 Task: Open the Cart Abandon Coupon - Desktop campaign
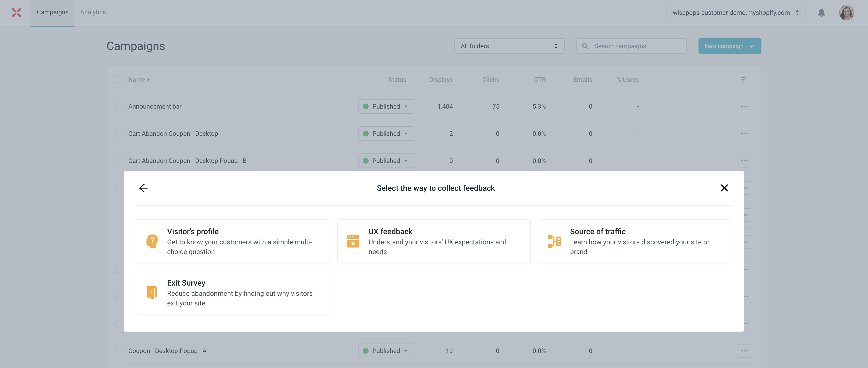point(173,134)
